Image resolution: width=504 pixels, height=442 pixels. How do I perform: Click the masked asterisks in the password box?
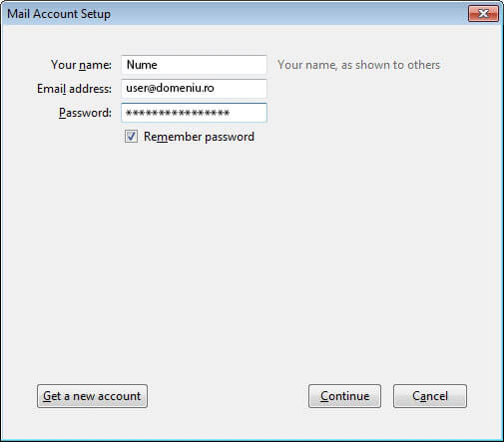click(x=178, y=113)
